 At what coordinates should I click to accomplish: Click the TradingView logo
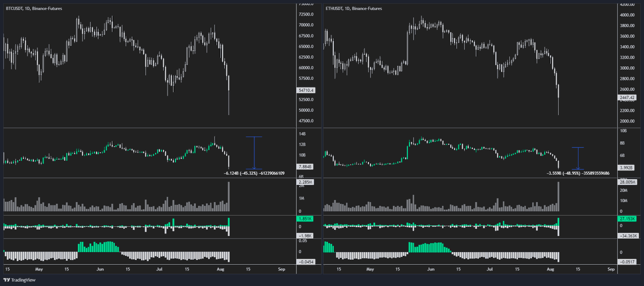click(x=18, y=280)
